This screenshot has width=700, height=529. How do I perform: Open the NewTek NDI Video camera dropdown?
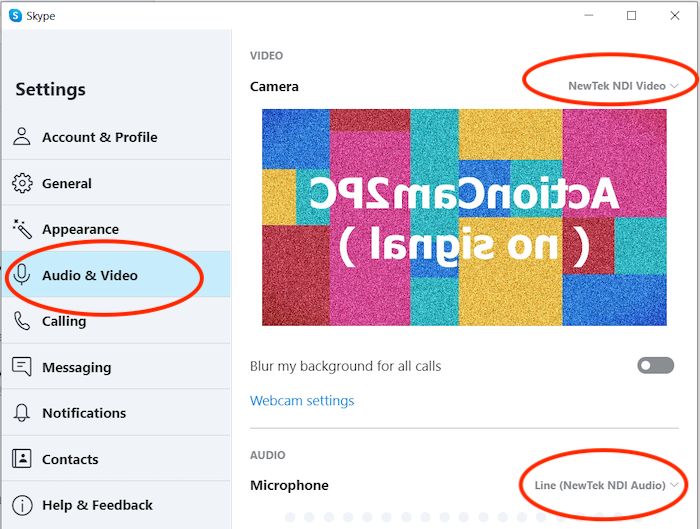point(623,86)
